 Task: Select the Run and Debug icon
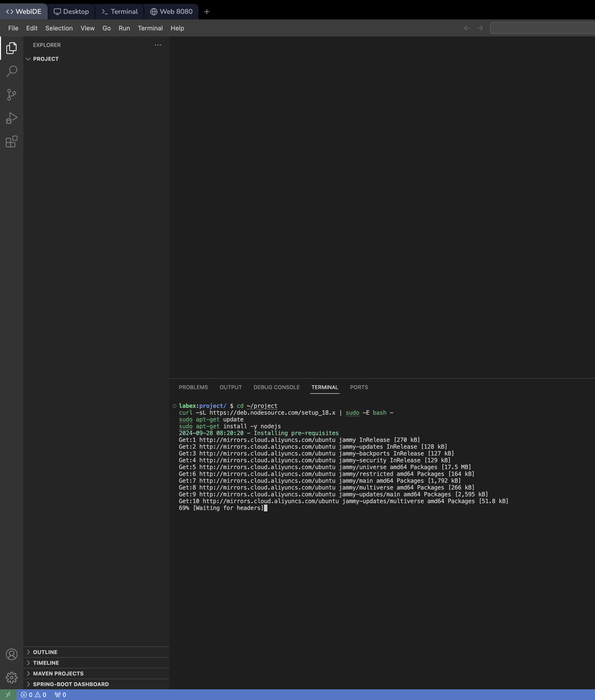click(x=11, y=118)
